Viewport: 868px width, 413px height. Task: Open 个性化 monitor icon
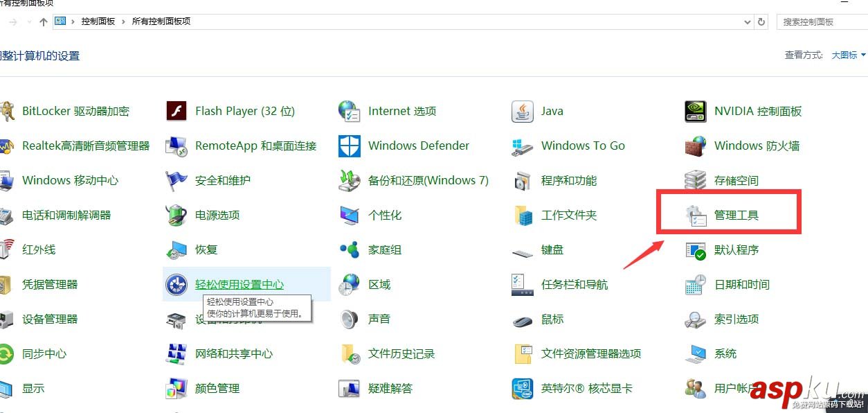pos(350,215)
